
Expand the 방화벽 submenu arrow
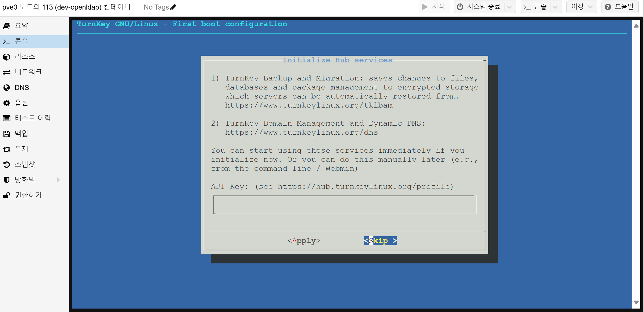(x=58, y=180)
